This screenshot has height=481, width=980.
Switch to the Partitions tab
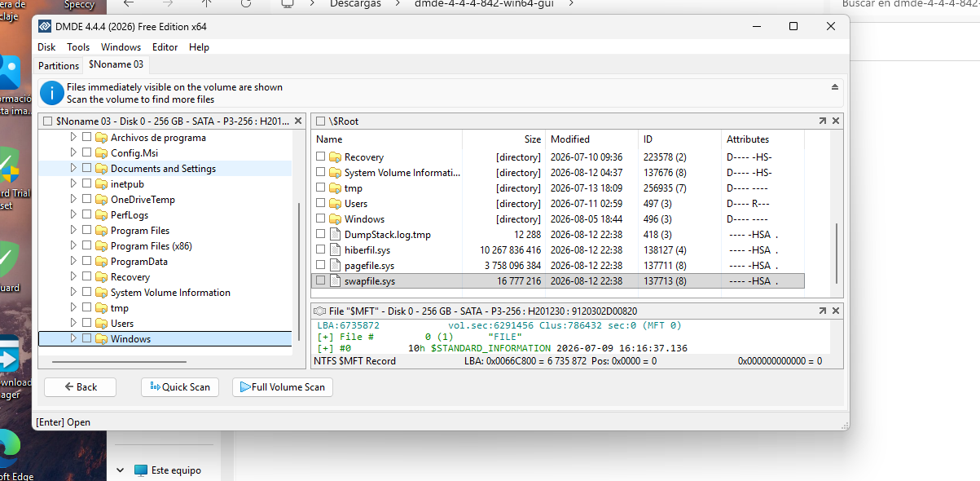click(x=59, y=65)
